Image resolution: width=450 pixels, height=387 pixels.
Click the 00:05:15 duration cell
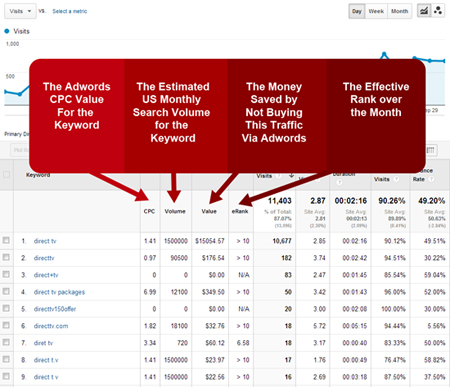click(355, 326)
